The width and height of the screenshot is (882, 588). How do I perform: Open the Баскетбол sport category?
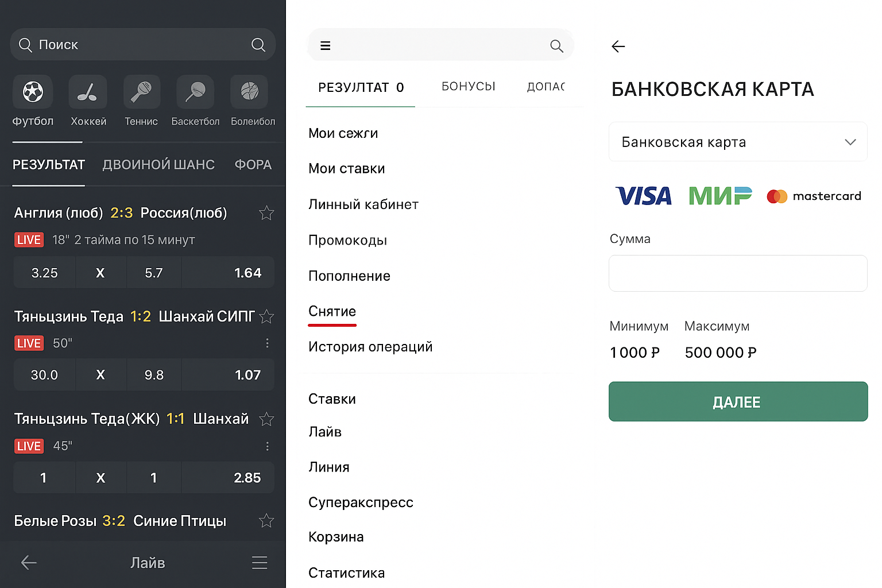tap(195, 92)
